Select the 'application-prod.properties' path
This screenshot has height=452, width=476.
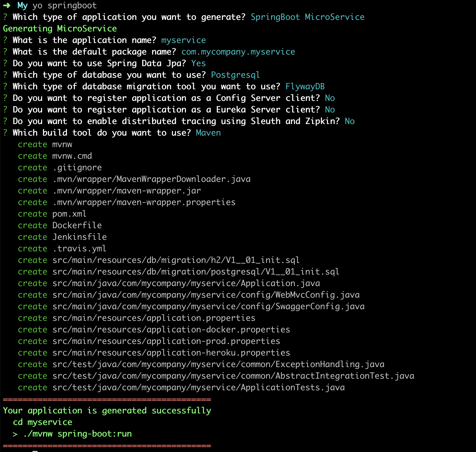(x=166, y=341)
